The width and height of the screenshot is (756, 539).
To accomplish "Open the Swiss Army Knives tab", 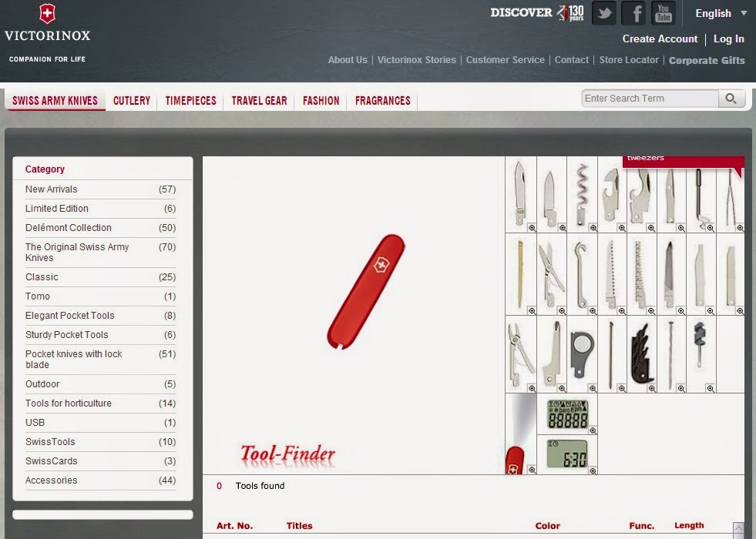I will click(x=55, y=101).
